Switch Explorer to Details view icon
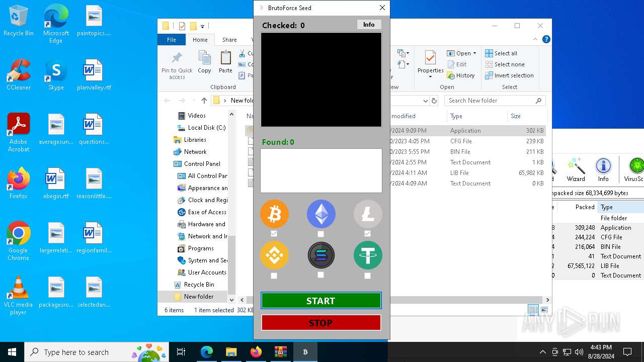This screenshot has height=362, width=644. pyautogui.click(x=533, y=310)
